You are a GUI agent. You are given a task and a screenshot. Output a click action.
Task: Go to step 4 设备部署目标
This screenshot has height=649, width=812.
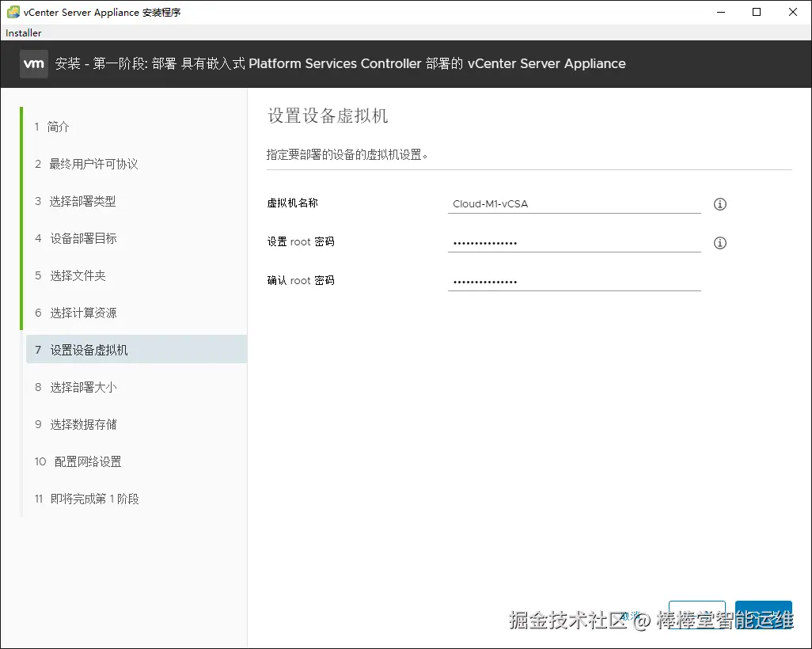pyautogui.click(x=76, y=239)
